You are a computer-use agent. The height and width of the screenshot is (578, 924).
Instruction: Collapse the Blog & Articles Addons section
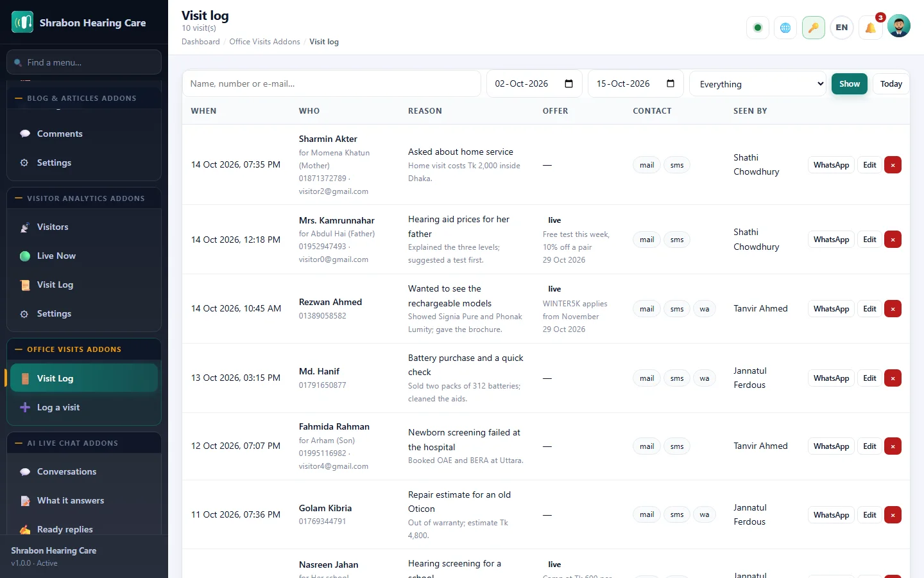click(x=84, y=98)
